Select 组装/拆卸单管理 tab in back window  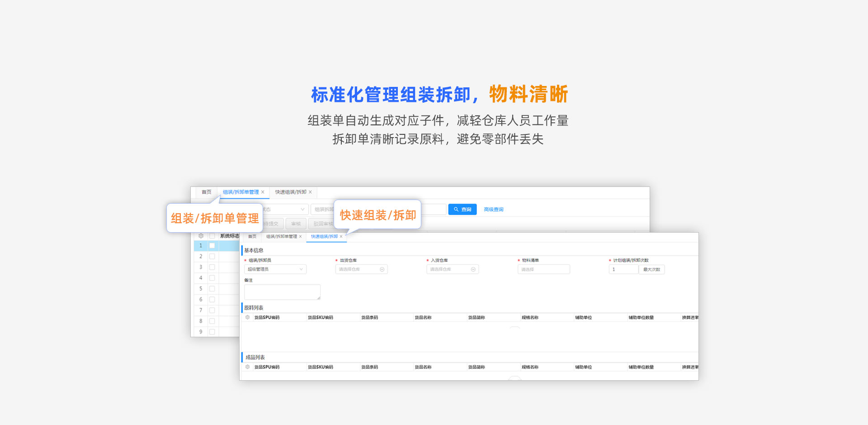click(x=241, y=192)
